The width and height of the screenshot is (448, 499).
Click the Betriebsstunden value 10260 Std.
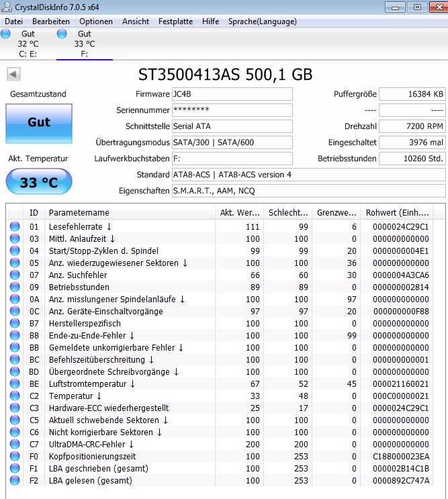(412, 158)
